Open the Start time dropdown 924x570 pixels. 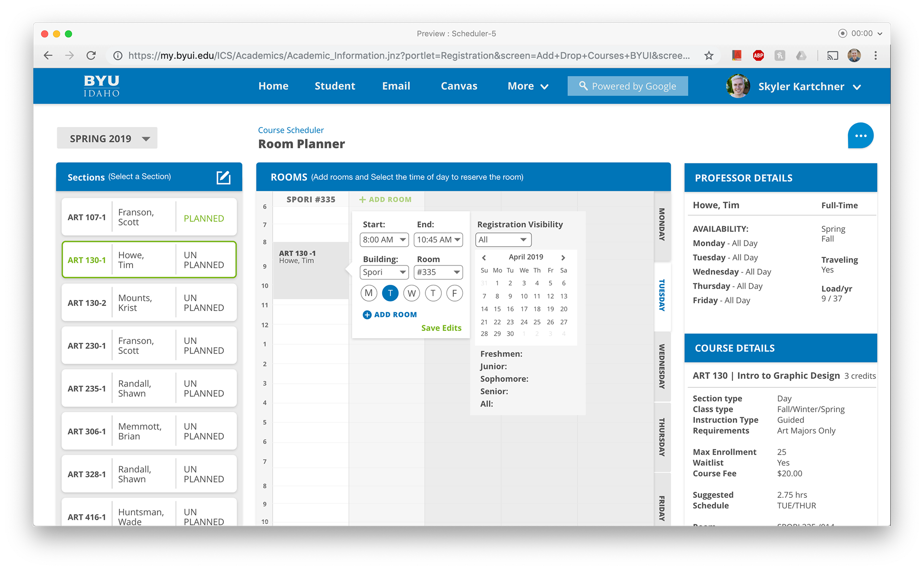pos(385,240)
